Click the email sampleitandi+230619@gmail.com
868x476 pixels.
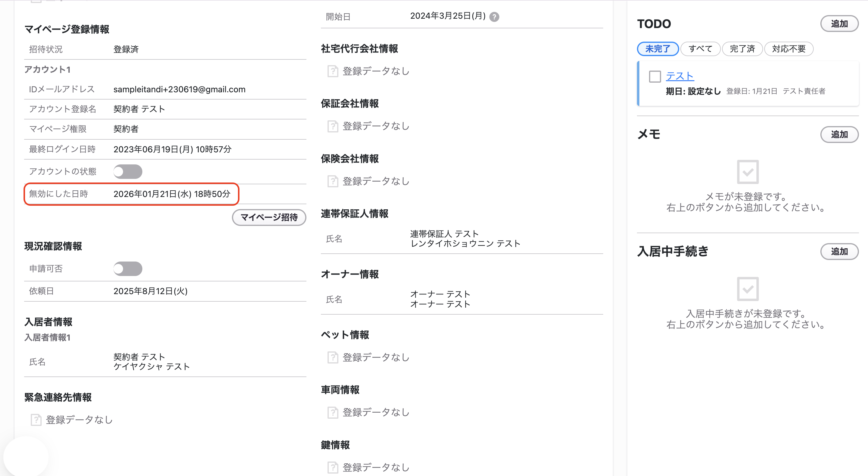(179, 89)
